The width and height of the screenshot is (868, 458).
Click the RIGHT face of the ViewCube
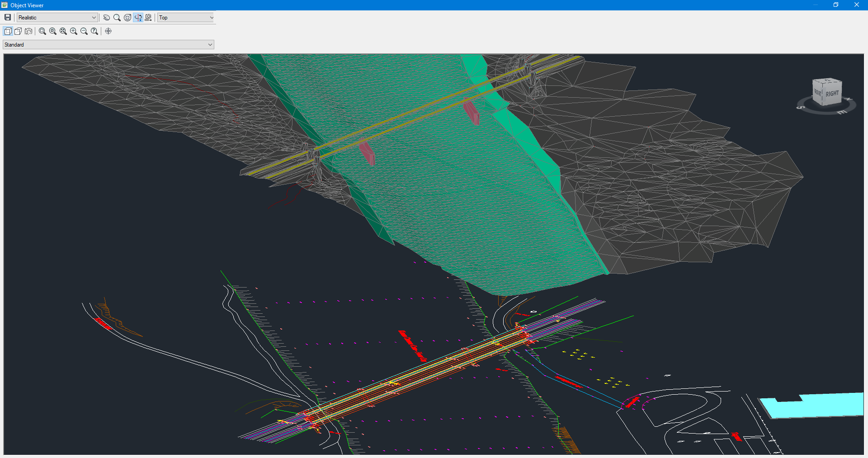[x=832, y=94]
